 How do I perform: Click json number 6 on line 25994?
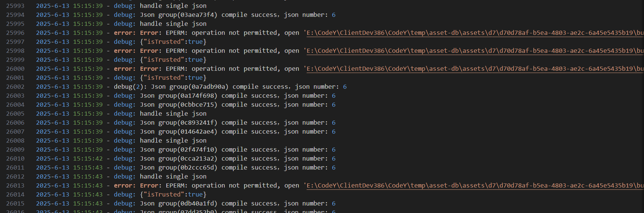point(333,15)
